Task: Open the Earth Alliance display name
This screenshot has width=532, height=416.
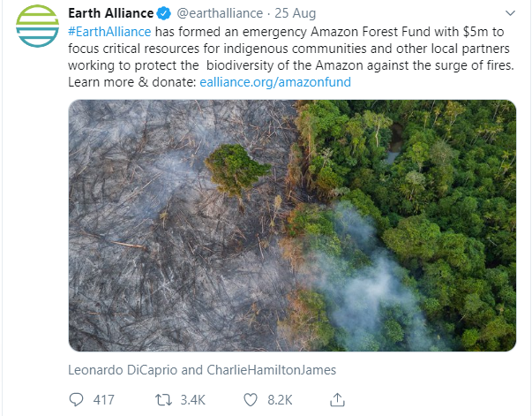Action: pyautogui.click(x=110, y=15)
